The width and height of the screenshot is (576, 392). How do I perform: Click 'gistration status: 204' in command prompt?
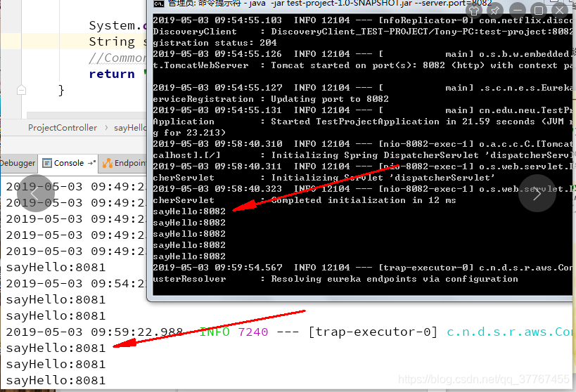tap(215, 43)
